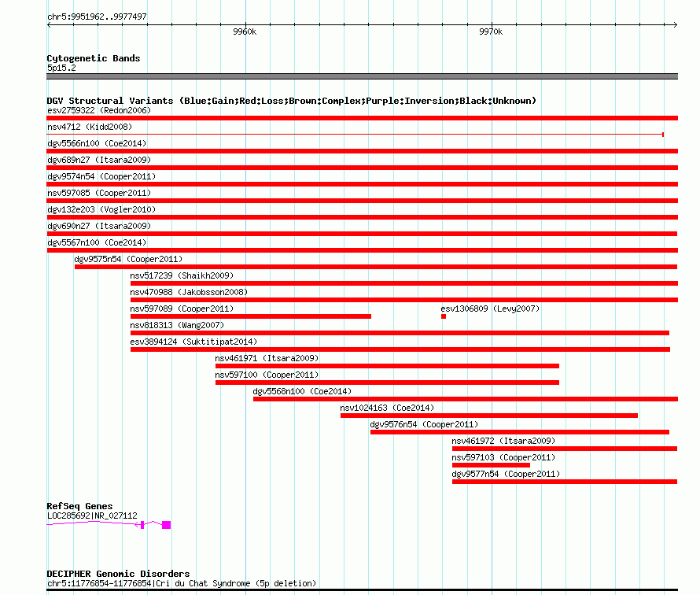Click the left arrow end of the ruler
Image resolution: width=700 pixels, height=595 pixels.
click(49, 25)
